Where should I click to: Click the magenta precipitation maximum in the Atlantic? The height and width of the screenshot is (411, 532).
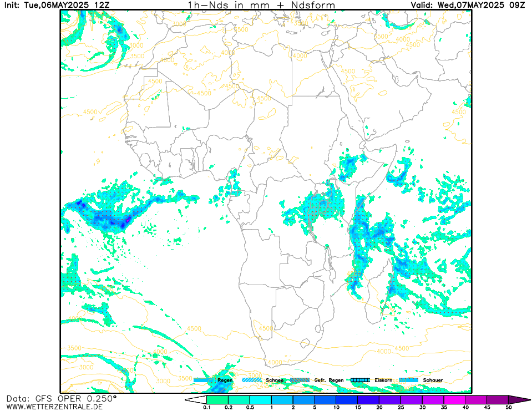(x=128, y=220)
